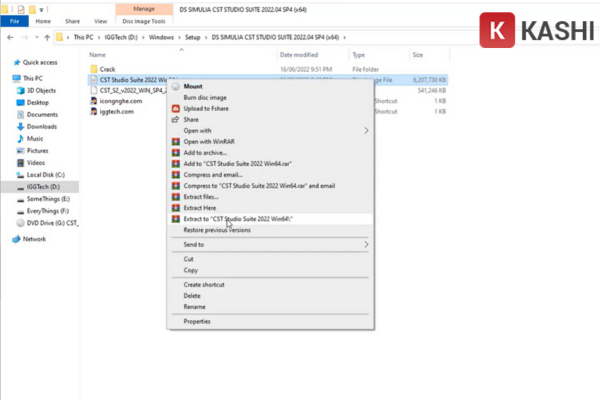
Task: Select Rename in context menu
Action: pos(194,307)
